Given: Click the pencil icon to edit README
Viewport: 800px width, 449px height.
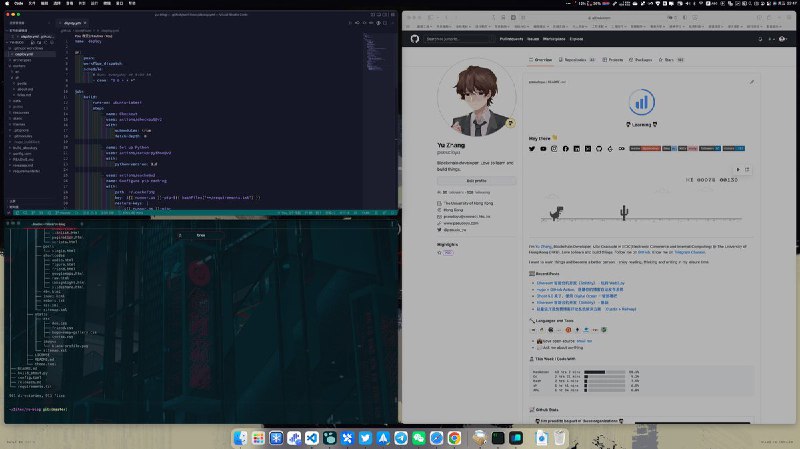Looking at the screenshot, I should pos(751,82).
